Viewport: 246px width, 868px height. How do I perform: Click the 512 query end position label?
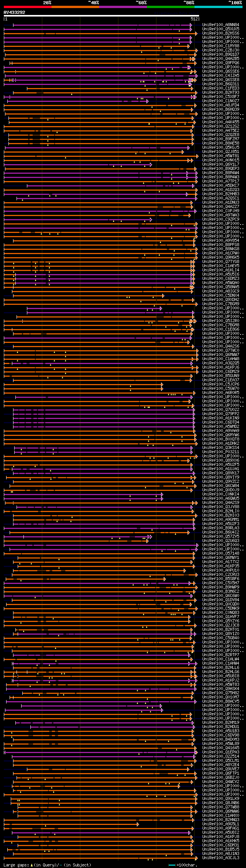194,19
